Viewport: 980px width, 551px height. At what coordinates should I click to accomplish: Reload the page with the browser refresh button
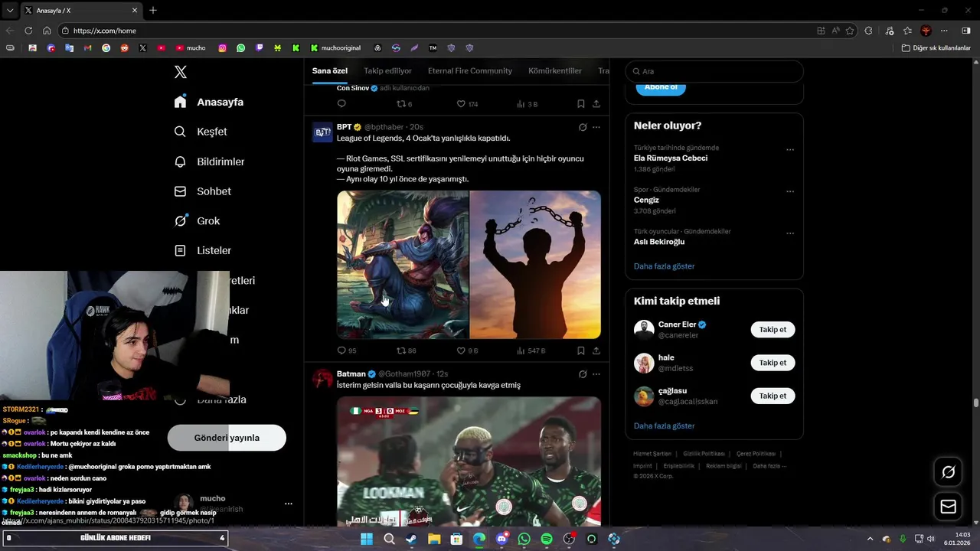click(28, 31)
